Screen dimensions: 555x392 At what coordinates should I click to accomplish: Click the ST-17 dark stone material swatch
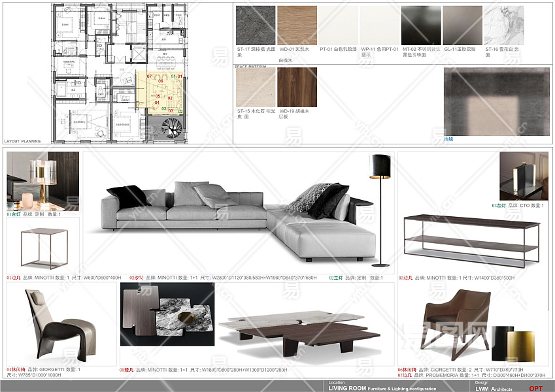pyautogui.click(x=256, y=25)
